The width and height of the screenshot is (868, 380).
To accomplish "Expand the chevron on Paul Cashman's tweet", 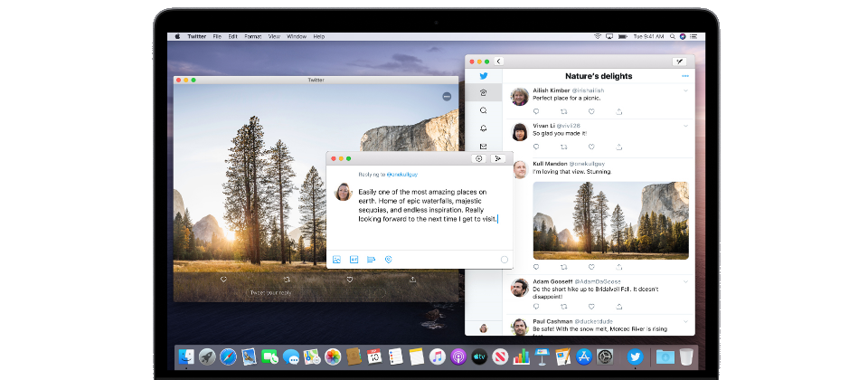I will coord(686,320).
